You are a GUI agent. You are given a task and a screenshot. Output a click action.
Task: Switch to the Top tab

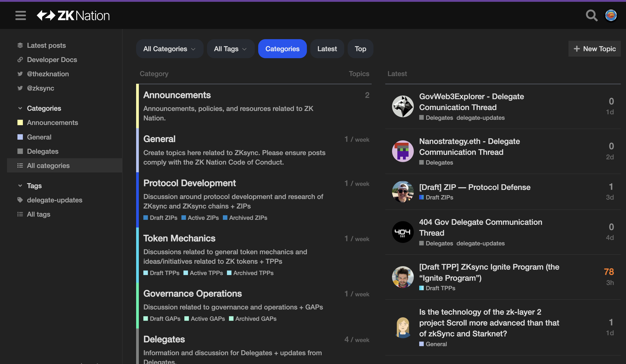click(360, 49)
